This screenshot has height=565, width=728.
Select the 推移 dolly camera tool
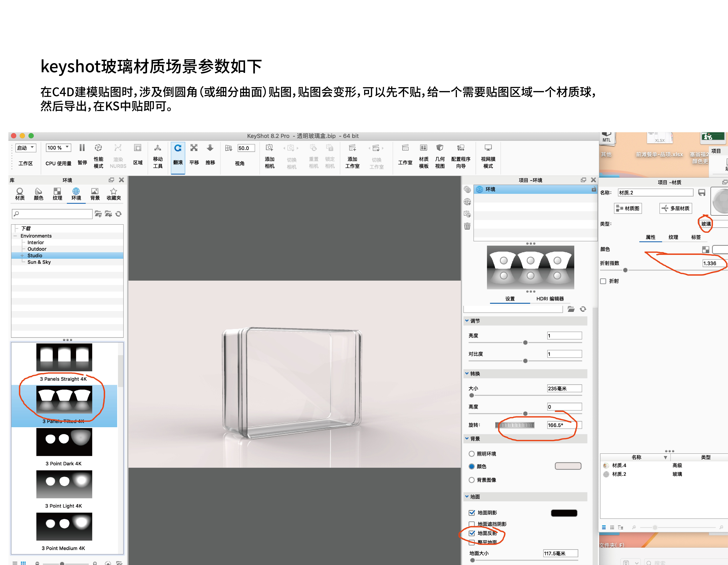[x=210, y=148]
